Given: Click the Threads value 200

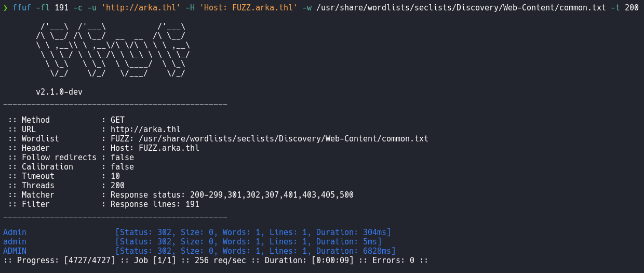Looking at the screenshot, I should tap(117, 186).
